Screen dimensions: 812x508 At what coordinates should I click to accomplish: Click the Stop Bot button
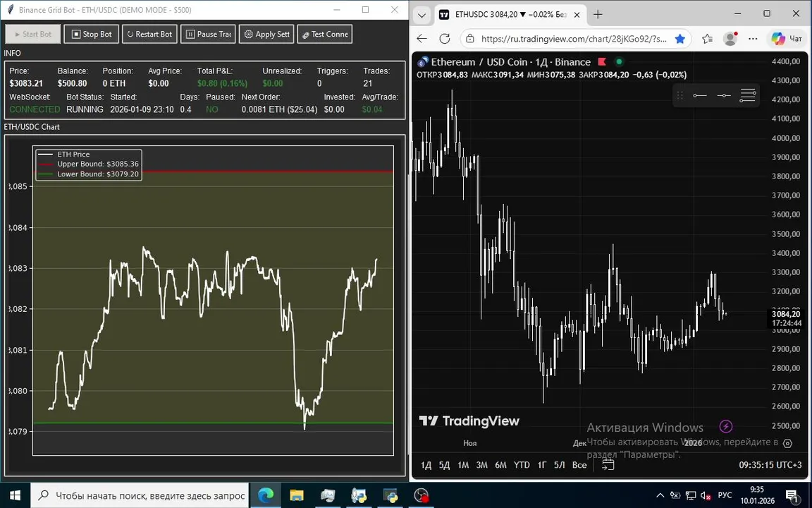[x=91, y=34]
